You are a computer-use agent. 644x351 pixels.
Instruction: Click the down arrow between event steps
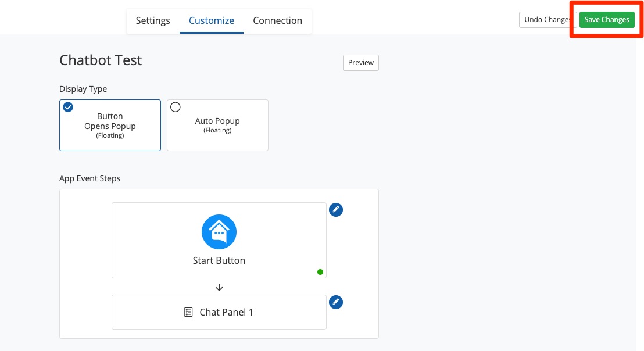pos(219,287)
